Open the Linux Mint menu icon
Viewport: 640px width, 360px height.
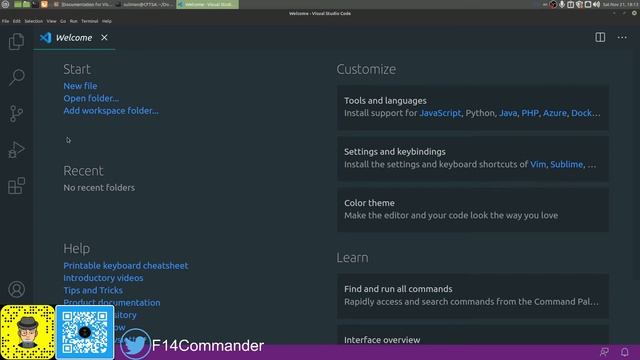coord(5,4)
